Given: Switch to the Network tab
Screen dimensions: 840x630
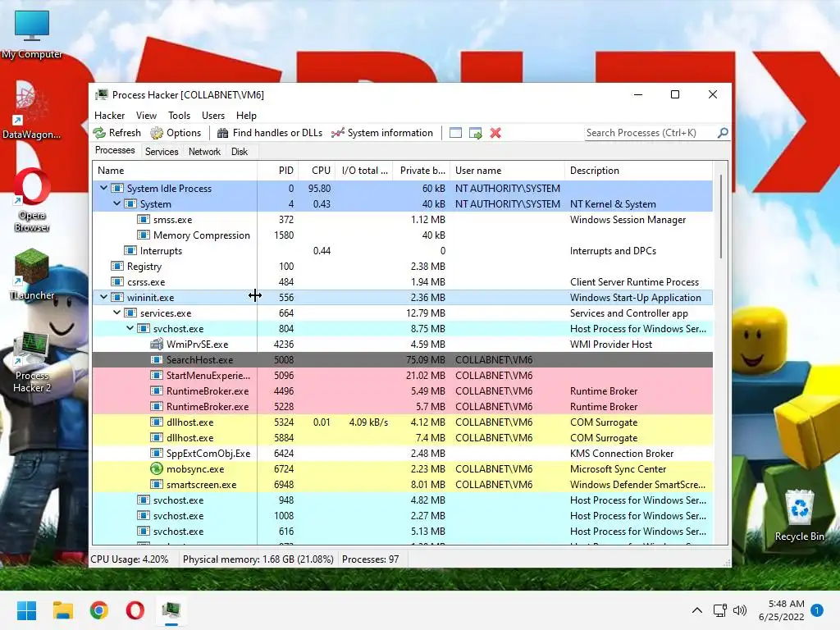Looking at the screenshot, I should pyautogui.click(x=204, y=152).
